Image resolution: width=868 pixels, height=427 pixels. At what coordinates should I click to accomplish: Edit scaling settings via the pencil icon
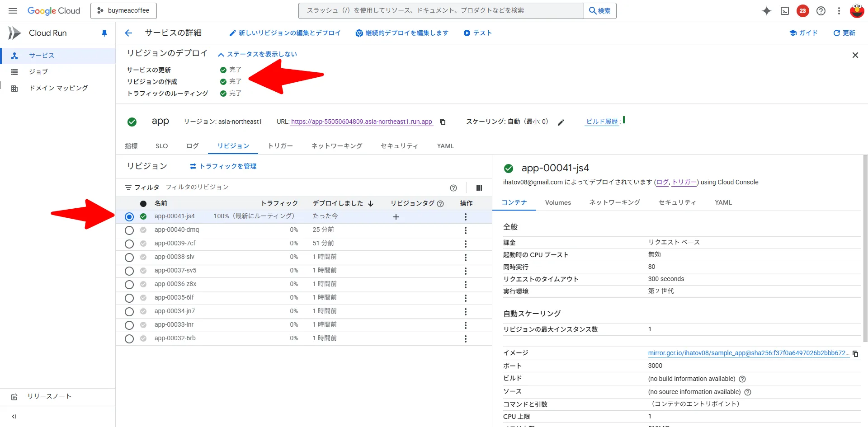[x=561, y=122]
